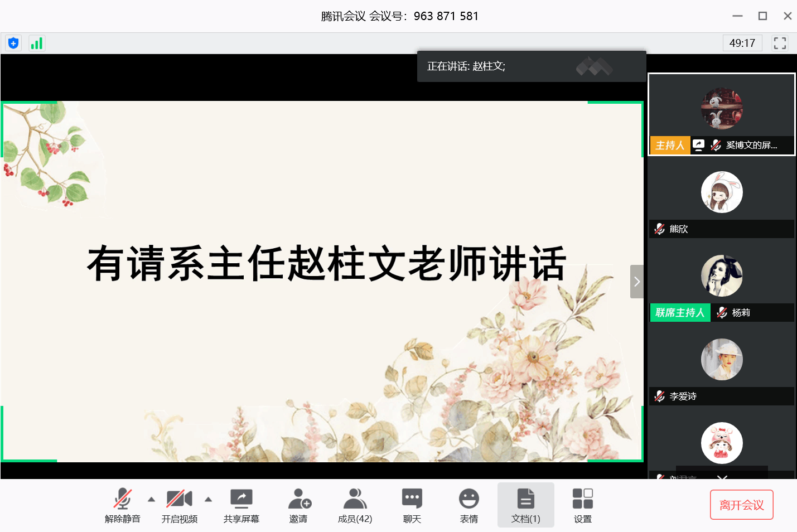The width and height of the screenshot is (797, 532).
Task: Toggle the Documents (文档) panel
Action: [x=525, y=505]
